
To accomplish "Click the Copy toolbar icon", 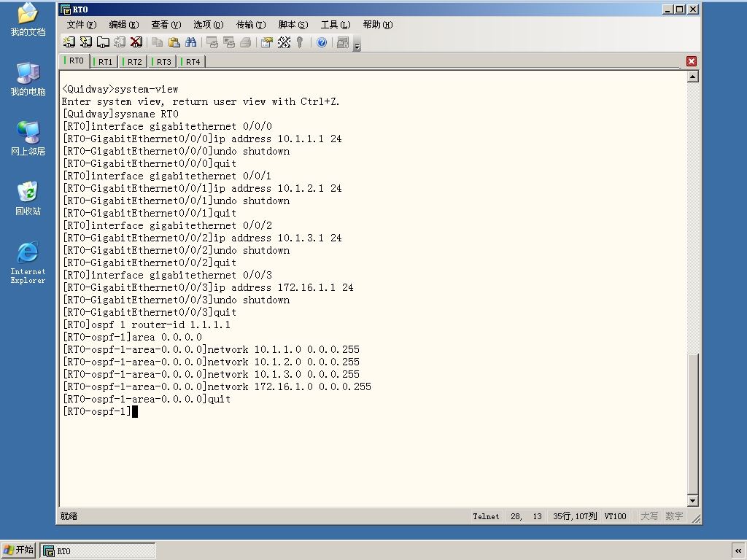I will pyautogui.click(x=158, y=42).
